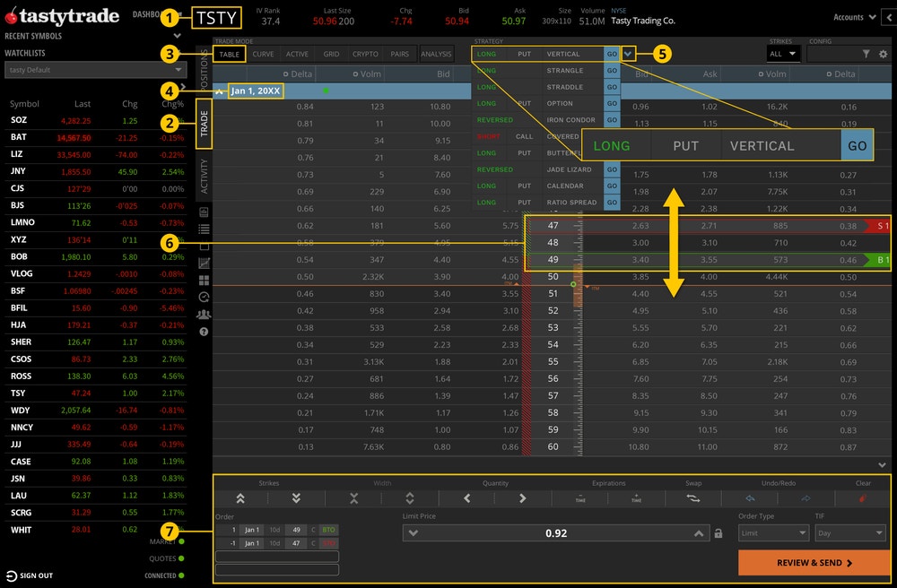This screenshot has height=588, width=897.
Task: Click the Swap legs icon
Action: pyautogui.click(x=693, y=498)
